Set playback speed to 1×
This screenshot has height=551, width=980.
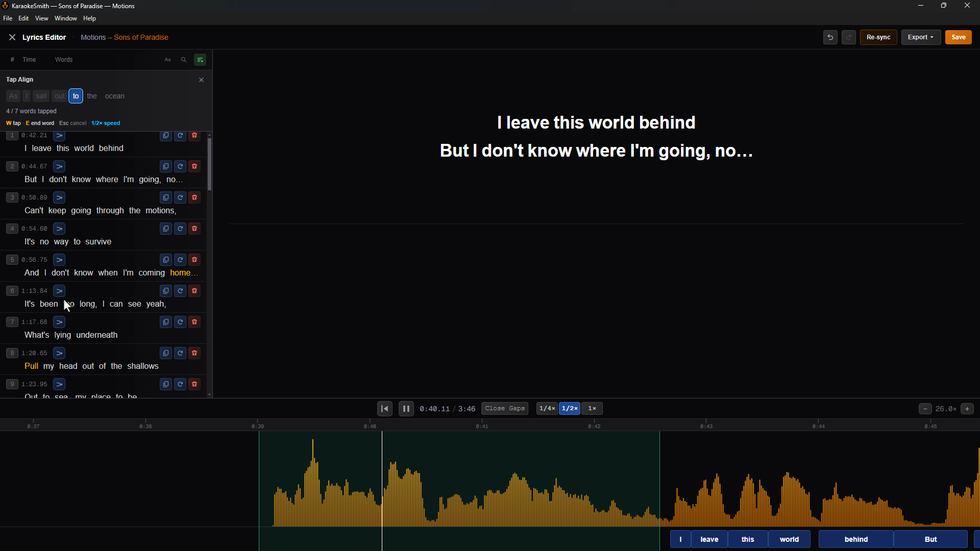(x=592, y=409)
